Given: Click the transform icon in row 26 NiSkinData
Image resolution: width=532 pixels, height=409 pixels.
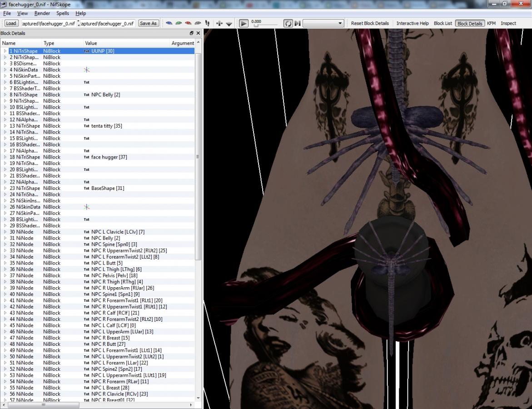Looking at the screenshot, I should point(86,207).
